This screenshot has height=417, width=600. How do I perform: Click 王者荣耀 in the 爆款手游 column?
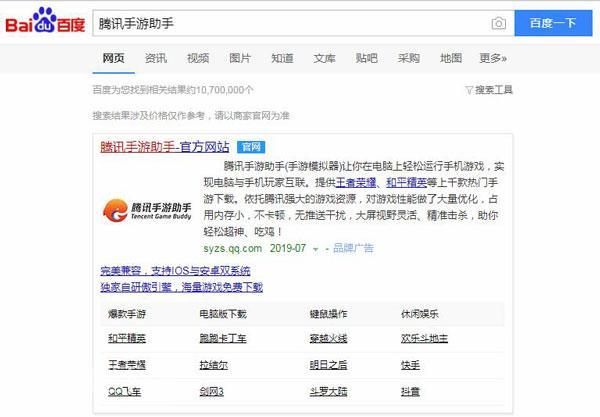point(127,365)
